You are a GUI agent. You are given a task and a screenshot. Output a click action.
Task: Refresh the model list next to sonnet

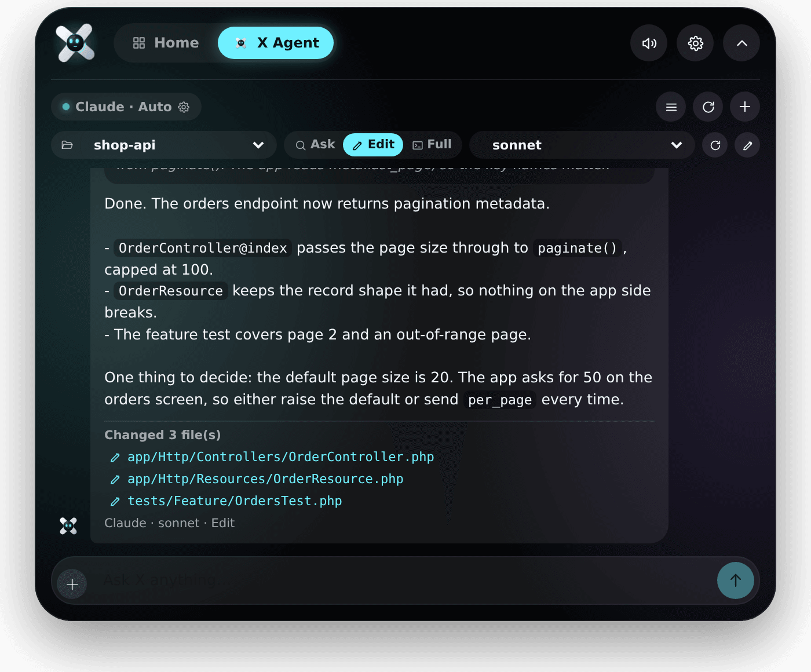coord(715,145)
